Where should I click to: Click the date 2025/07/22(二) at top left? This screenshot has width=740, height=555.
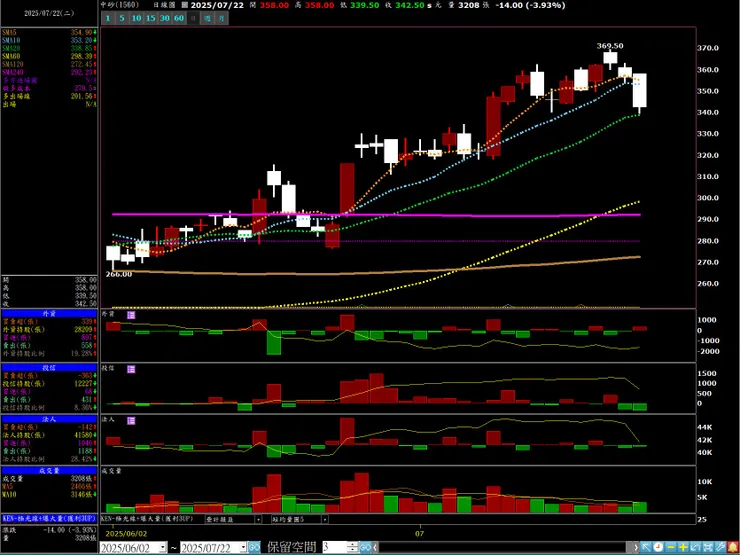click(x=49, y=14)
